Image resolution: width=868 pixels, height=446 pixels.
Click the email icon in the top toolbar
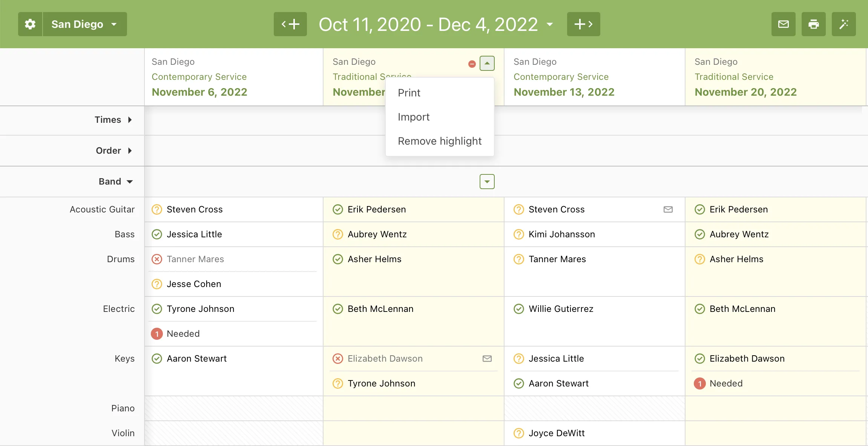coord(783,24)
